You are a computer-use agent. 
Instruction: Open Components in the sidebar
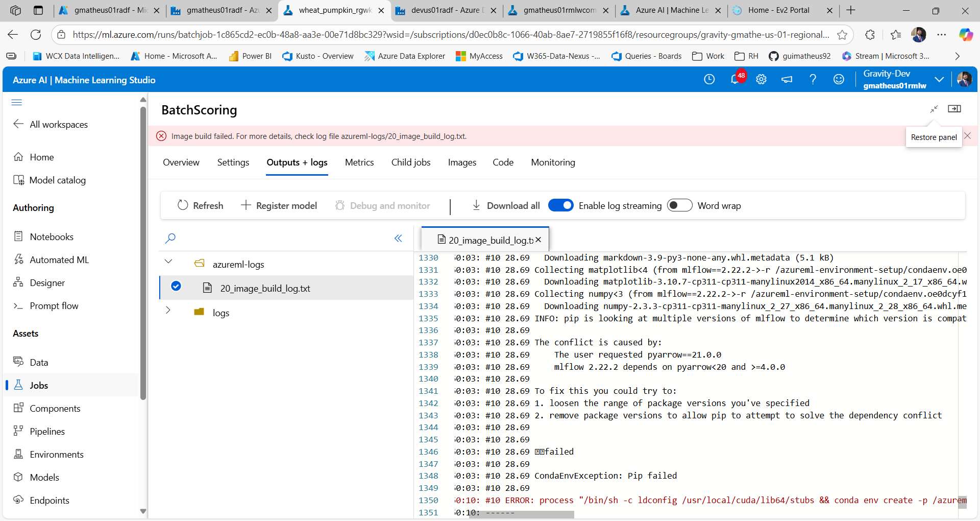pyautogui.click(x=47, y=408)
